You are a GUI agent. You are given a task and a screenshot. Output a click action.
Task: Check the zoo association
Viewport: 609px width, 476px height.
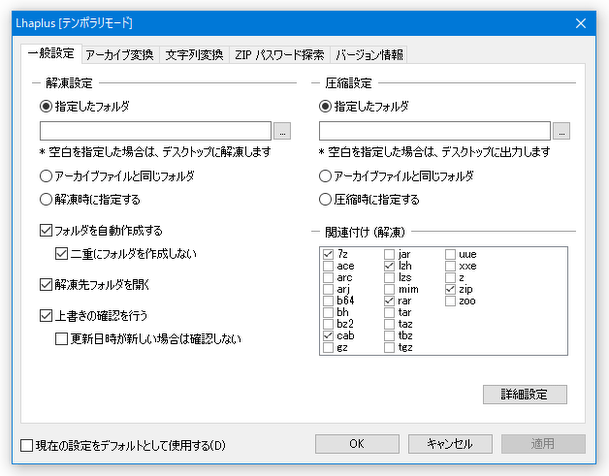[x=450, y=301]
